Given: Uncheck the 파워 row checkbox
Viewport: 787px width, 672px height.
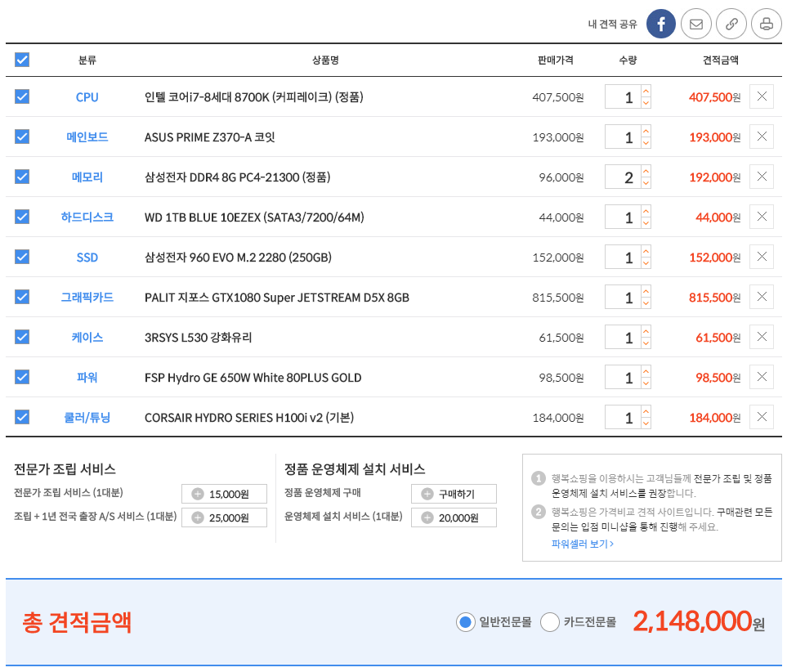Looking at the screenshot, I should point(22,377).
